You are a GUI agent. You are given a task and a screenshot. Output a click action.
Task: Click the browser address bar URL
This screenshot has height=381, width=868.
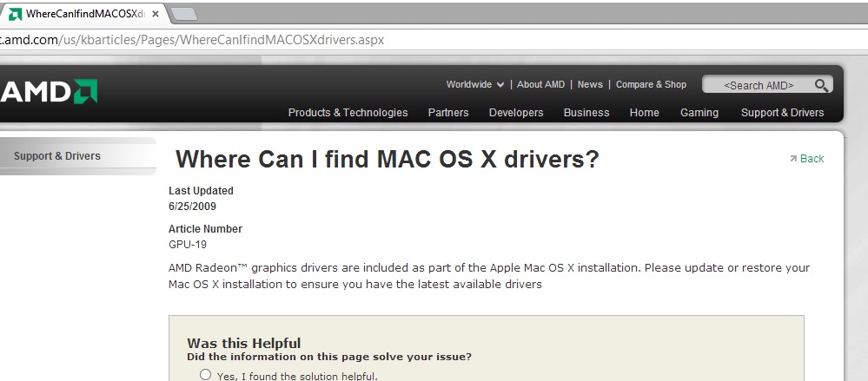191,40
